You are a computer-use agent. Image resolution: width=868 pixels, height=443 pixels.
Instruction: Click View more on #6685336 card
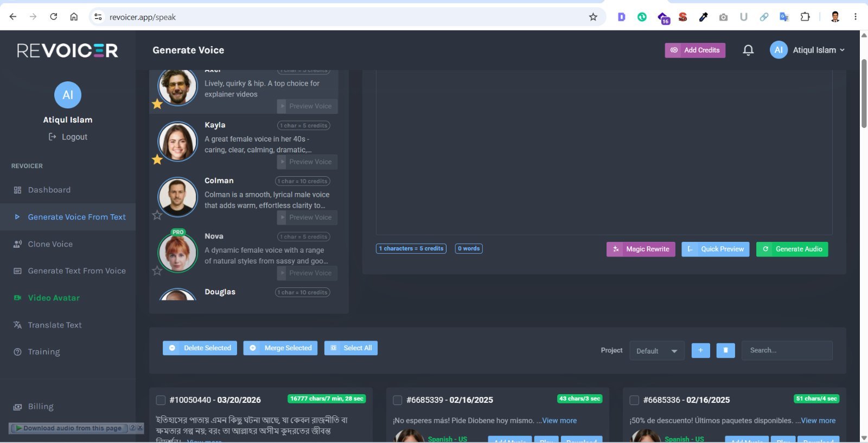coord(818,421)
